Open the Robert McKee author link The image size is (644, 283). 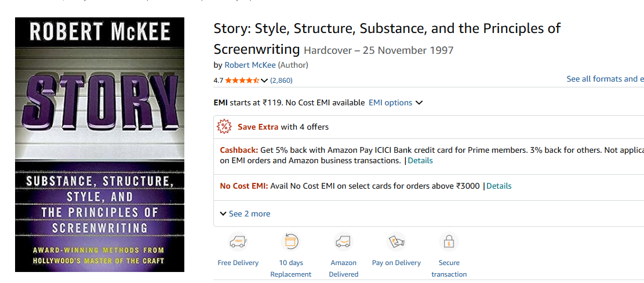[250, 65]
